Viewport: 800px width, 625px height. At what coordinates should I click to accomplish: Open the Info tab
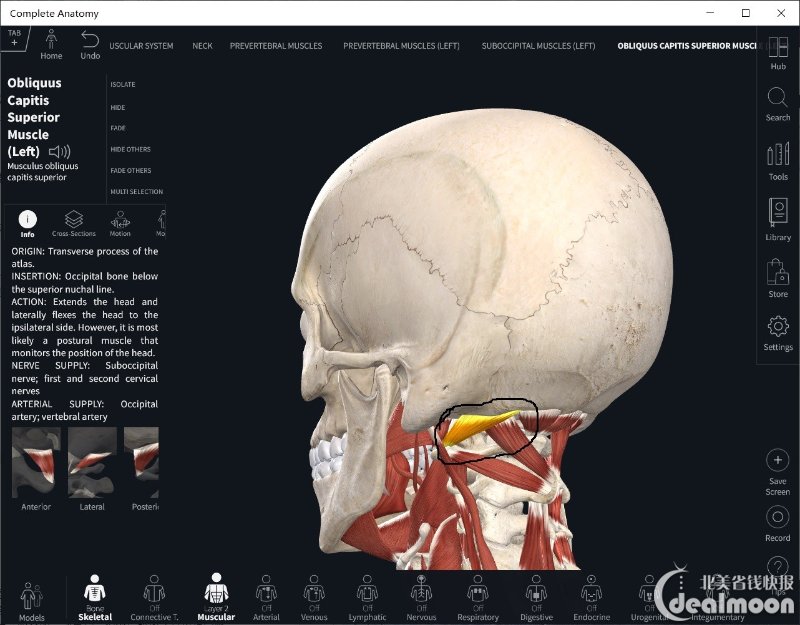click(x=28, y=223)
